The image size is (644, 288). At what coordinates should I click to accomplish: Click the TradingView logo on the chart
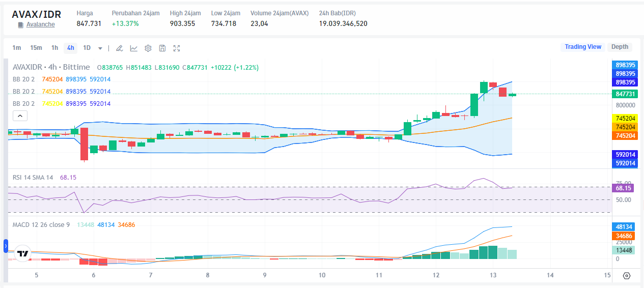click(22, 253)
